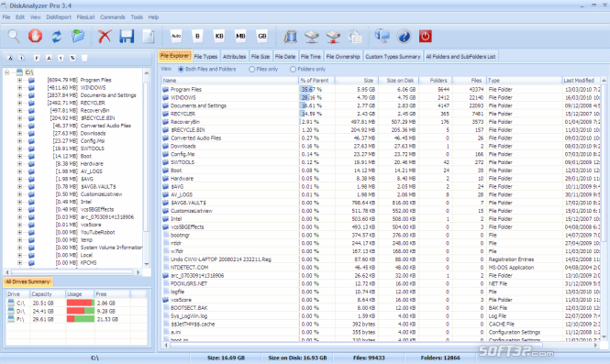Select the NTDETECT.COM file row
Screen dimensions: 610x364
pos(382,268)
